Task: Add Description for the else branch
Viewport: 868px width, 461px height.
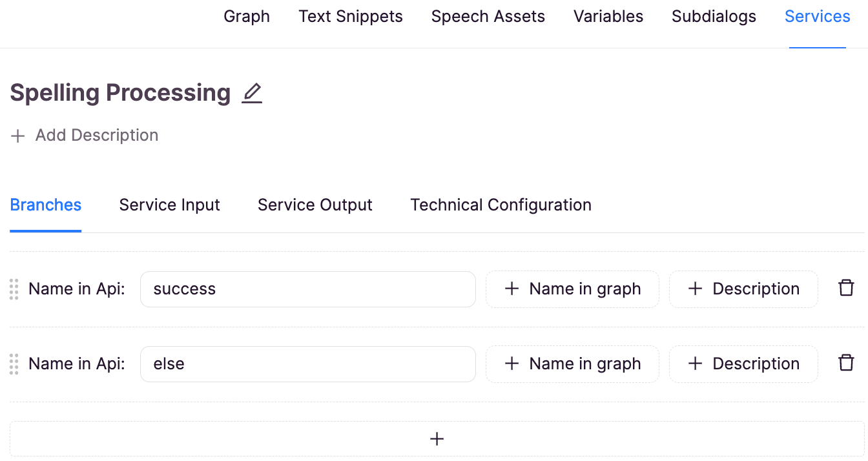Action: coord(743,364)
